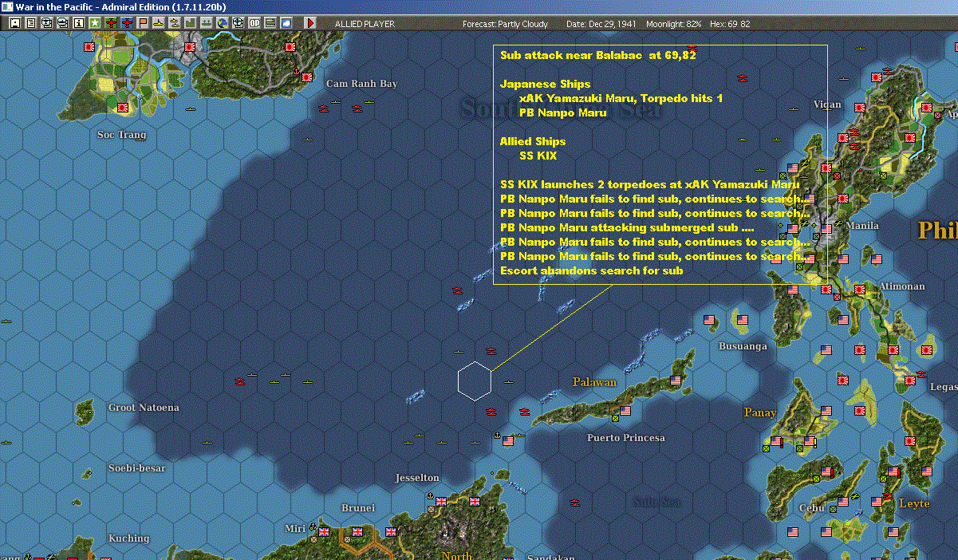This screenshot has height=560, width=958.
Task: Click the 'SS KIX' ship entry
Action: coord(538,156)
